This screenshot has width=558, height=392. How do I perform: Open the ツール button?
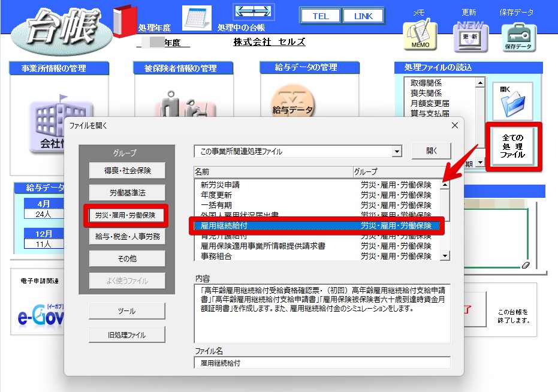point(126,311)
